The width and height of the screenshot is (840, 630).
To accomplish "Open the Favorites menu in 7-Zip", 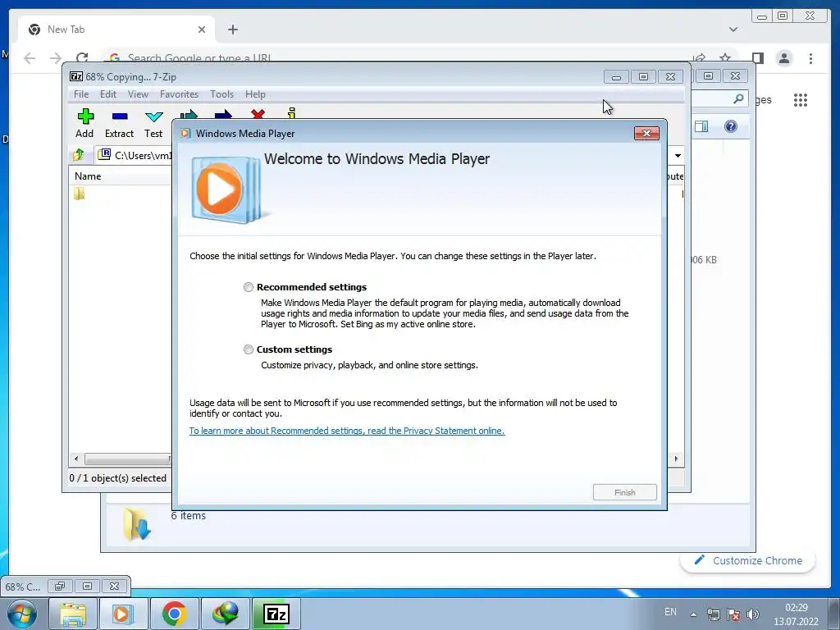I will pyautogui.click(x=179, y=94).
